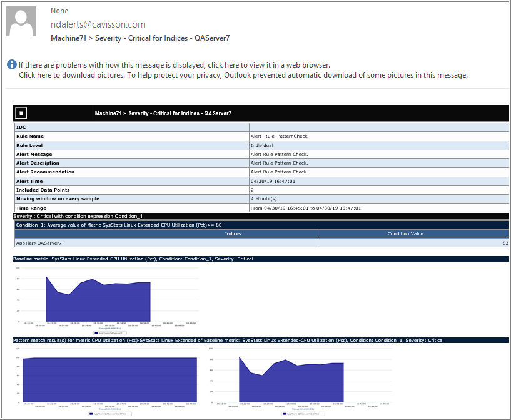
Task: Click the AppTier>QAServer7 indices cell
Action: point(39,243)
